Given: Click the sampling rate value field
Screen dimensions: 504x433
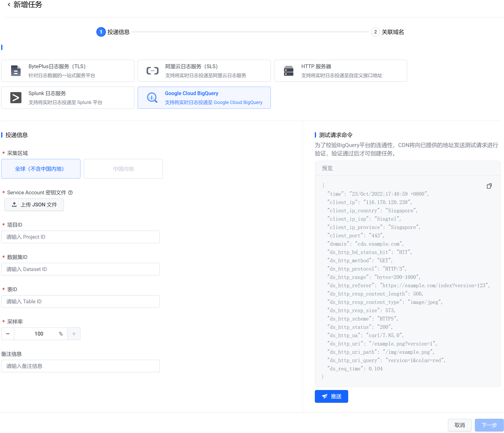Looking at the screenshot, I should [39, 334].
